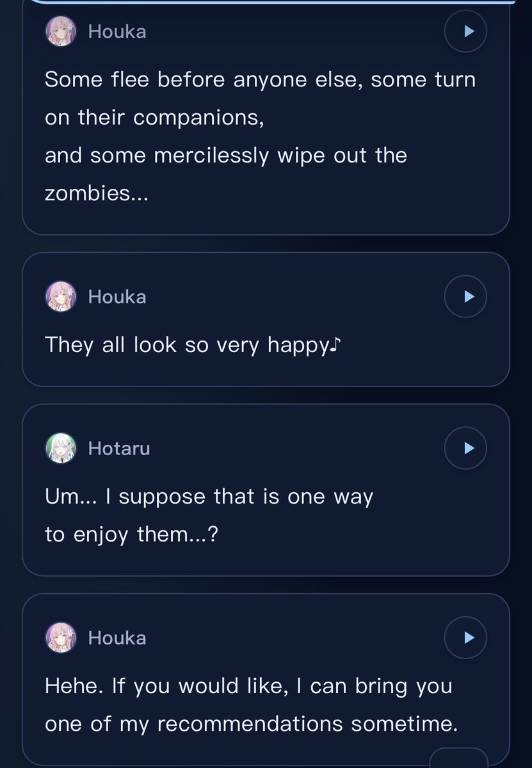Tap the text "Um... I suppose that is one way"
The image size is (532, 768).
[209, 497]
